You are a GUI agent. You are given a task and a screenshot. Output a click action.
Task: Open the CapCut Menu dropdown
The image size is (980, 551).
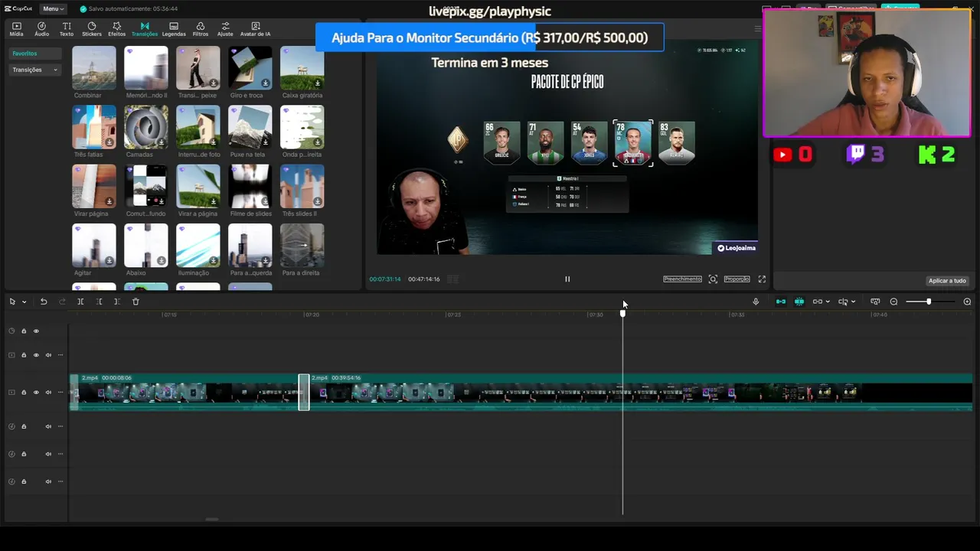pos(53,8)
